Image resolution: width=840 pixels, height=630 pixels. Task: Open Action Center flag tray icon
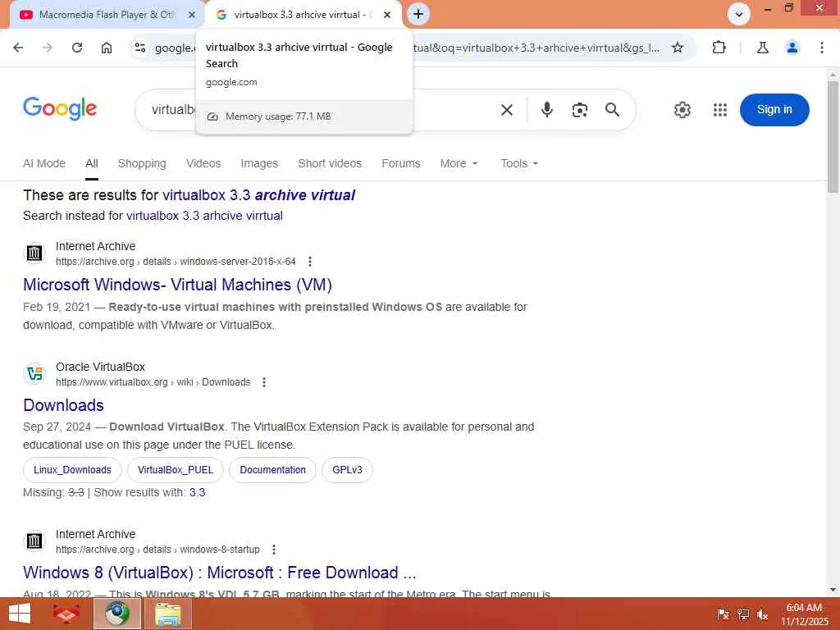pos(723,614)
